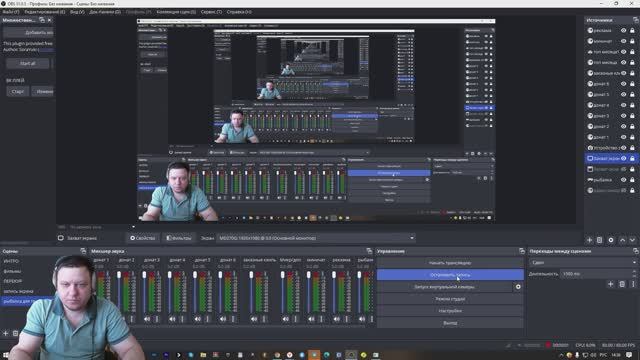Open the Справка menu

239,12
